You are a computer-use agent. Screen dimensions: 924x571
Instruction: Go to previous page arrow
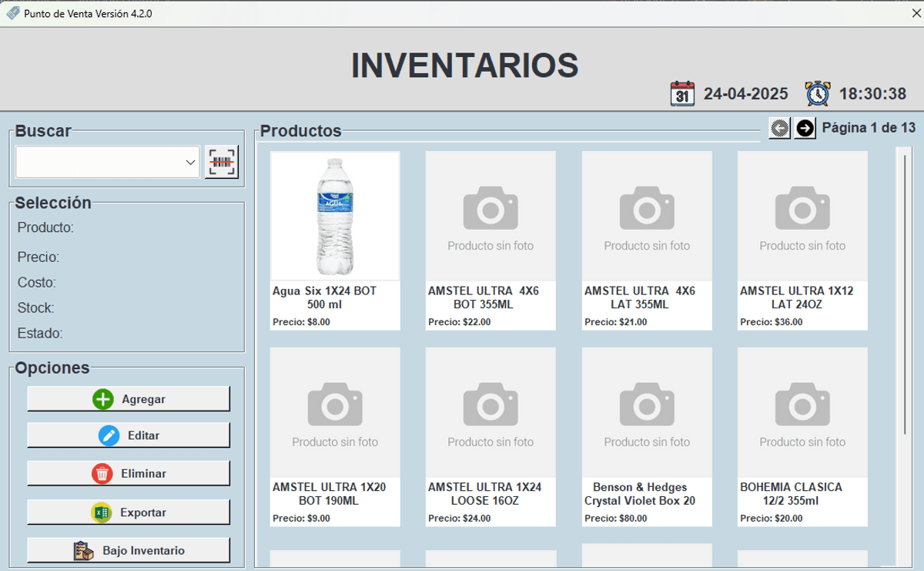(x=779, y=128)
